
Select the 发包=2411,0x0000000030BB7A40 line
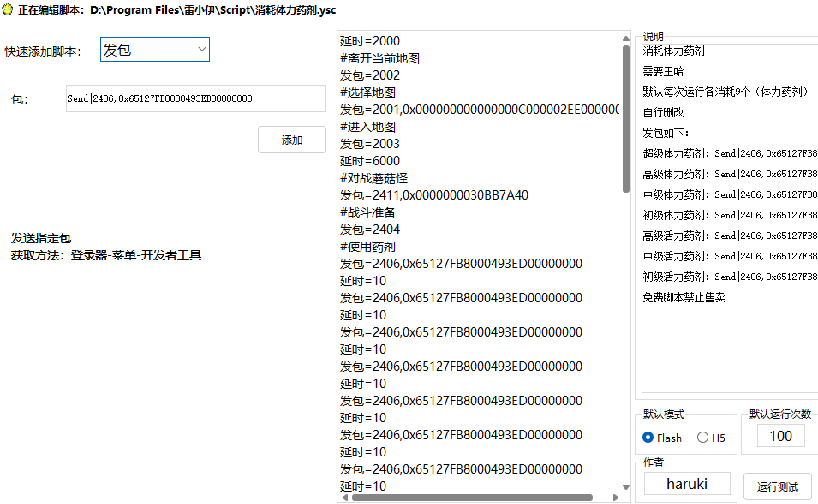coord(434,195)
